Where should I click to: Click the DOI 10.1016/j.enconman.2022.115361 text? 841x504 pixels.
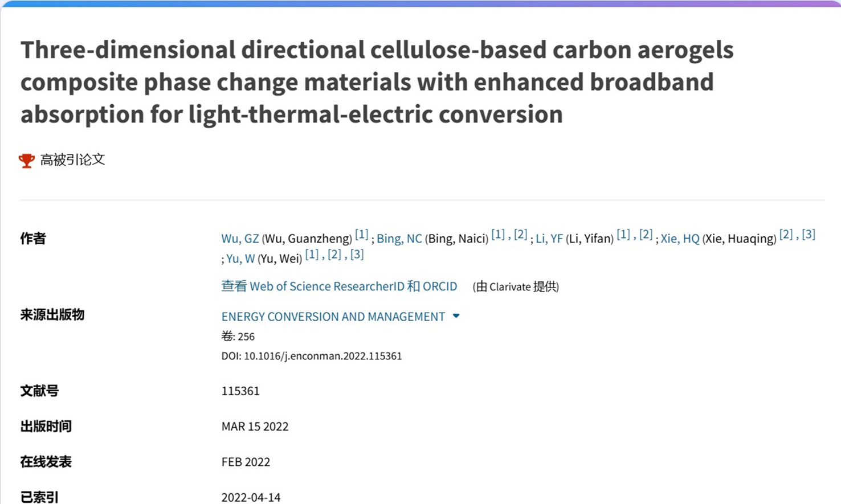point(311,356)
